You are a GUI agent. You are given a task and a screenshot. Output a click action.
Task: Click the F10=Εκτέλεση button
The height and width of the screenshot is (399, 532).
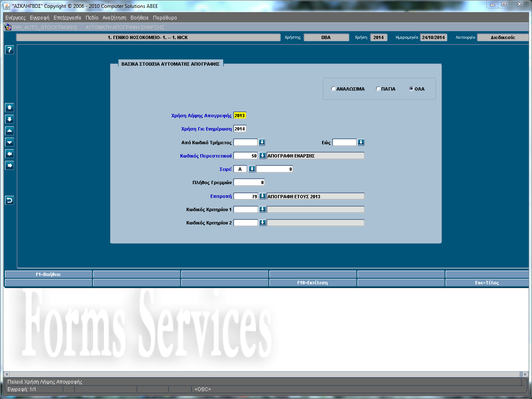[x=313, y=283]
